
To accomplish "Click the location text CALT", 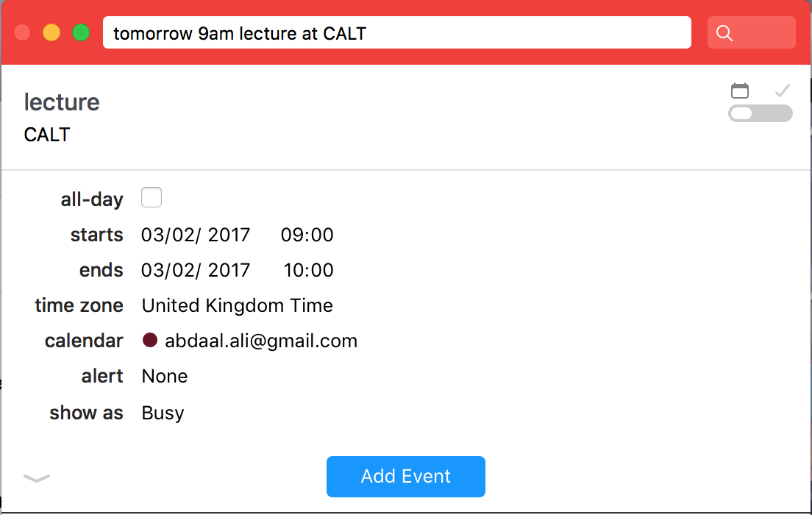I will click(x=46, y=135).
